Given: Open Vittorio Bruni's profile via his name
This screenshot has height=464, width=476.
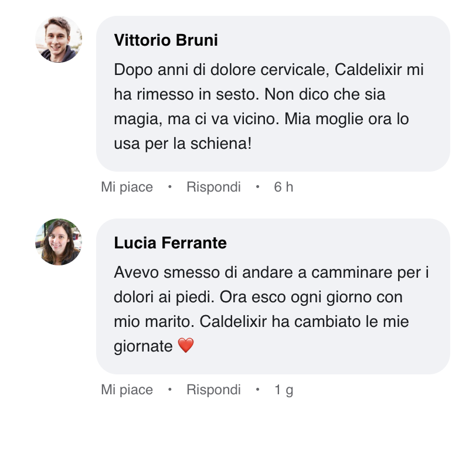Looking at the screenshot, I should pos(166,40).
